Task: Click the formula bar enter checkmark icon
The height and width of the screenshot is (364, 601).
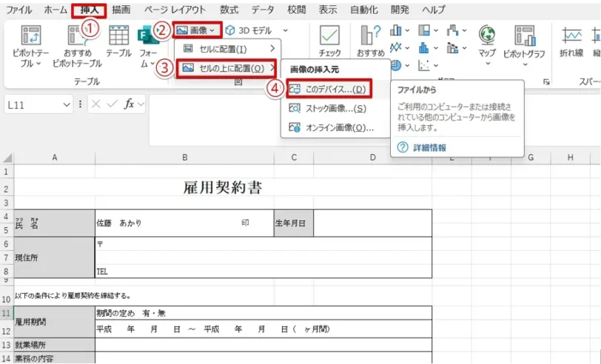Action: coord(113,104)
